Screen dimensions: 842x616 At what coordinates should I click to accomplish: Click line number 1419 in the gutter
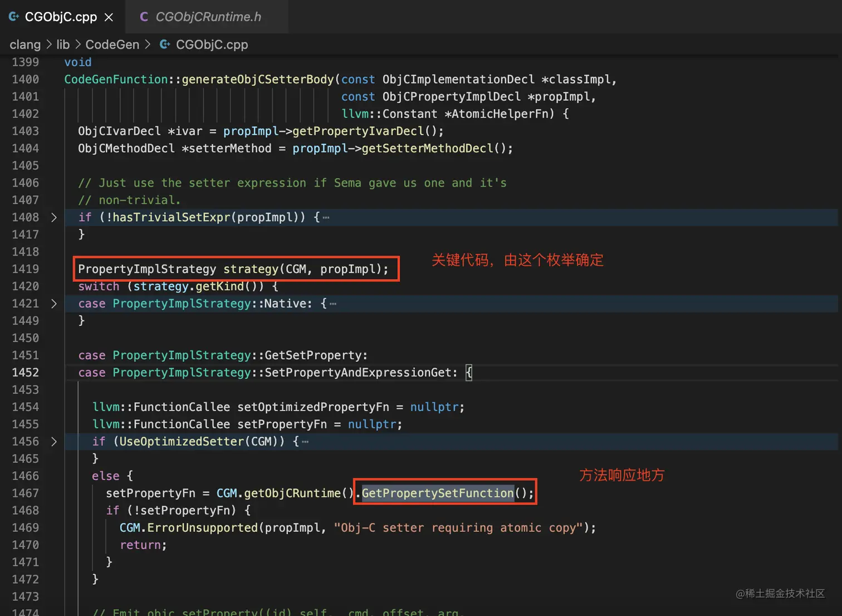point(25,269)
